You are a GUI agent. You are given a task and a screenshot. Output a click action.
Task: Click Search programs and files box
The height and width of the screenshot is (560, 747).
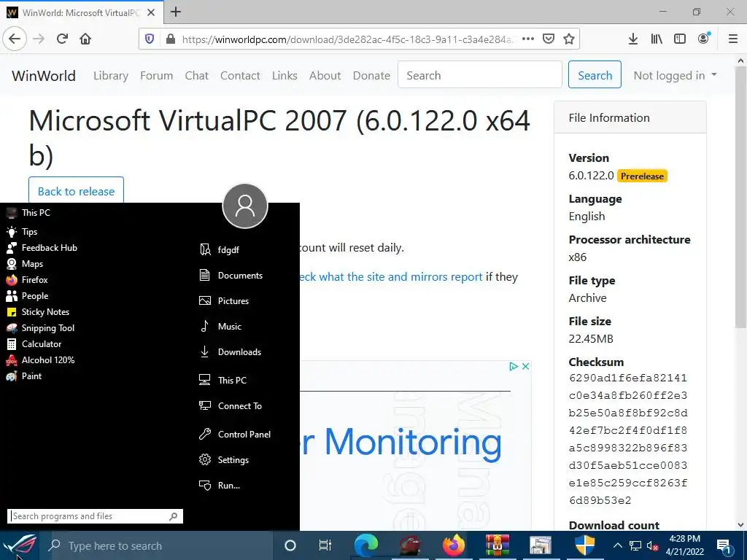click(95, 516)
